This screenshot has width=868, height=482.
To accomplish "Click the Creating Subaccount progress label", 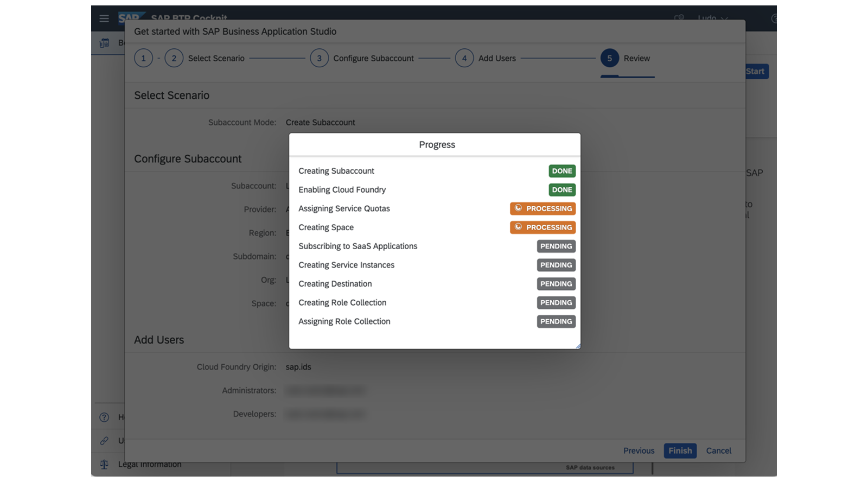I will click(x=336, y=171).
